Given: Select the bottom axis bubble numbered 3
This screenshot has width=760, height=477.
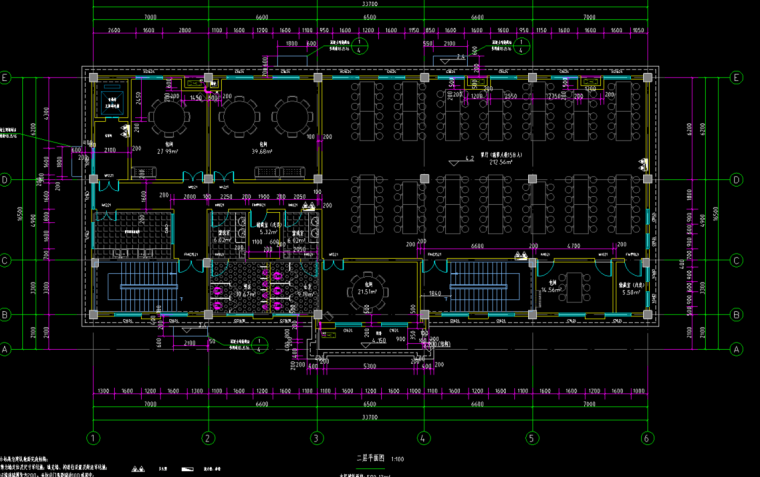Looking at the screenshot, I should [315, 438].
